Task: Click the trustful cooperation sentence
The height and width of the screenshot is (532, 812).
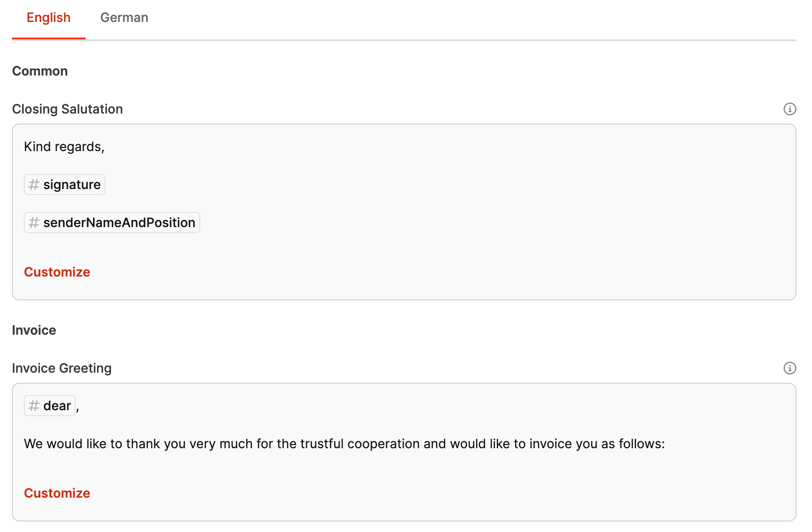Action: click(344, 444)
